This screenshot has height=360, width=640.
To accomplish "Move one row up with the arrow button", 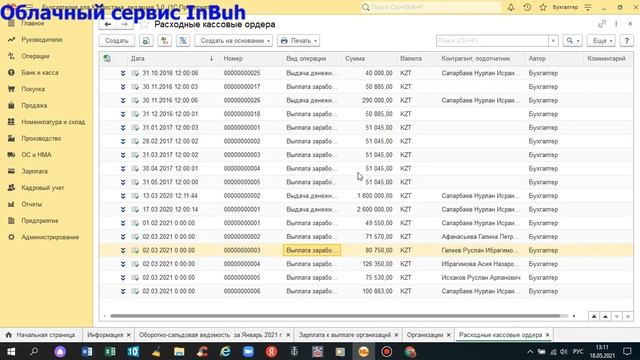I will tap(605, 316).
